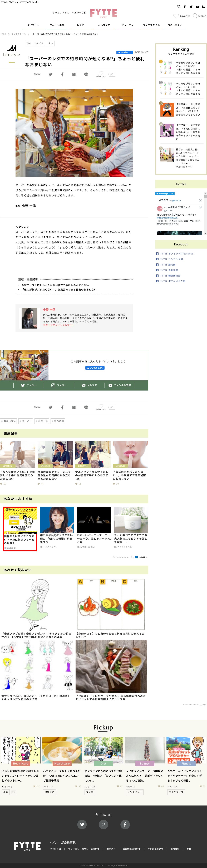Image resolution: width=207 pixels, height=868 pixels.
Task: Click the Facebook いいね! 25 button near the date
Action: [125, 52]
